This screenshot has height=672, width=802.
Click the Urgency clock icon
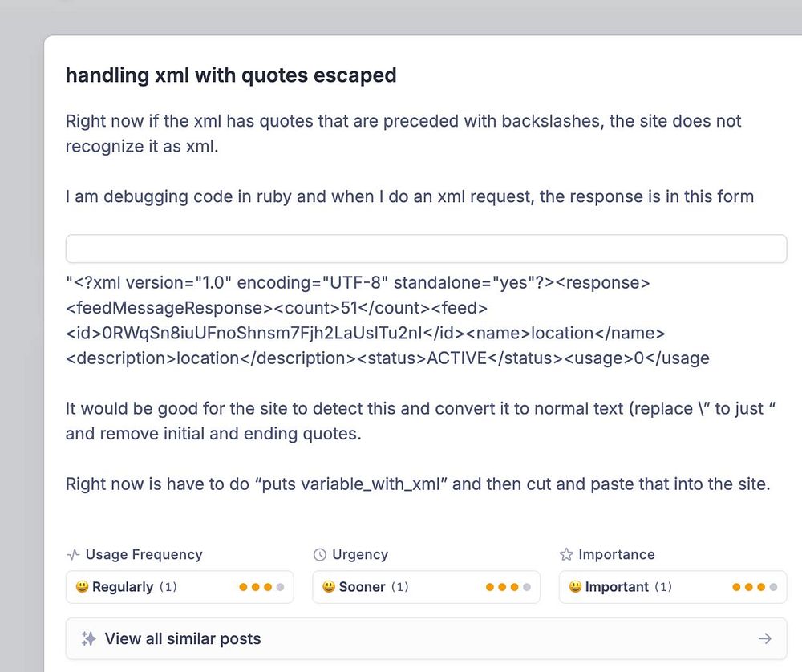(x=320, y=554)
